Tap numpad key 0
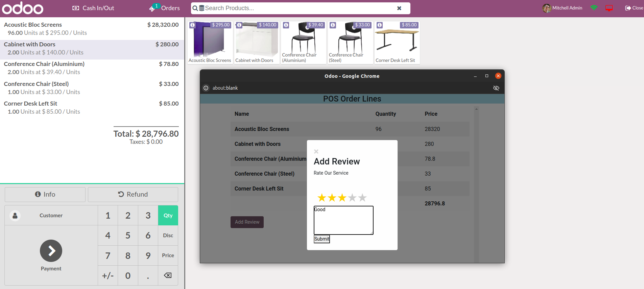This screenshot has width=644, height=289. click(128, 275)
